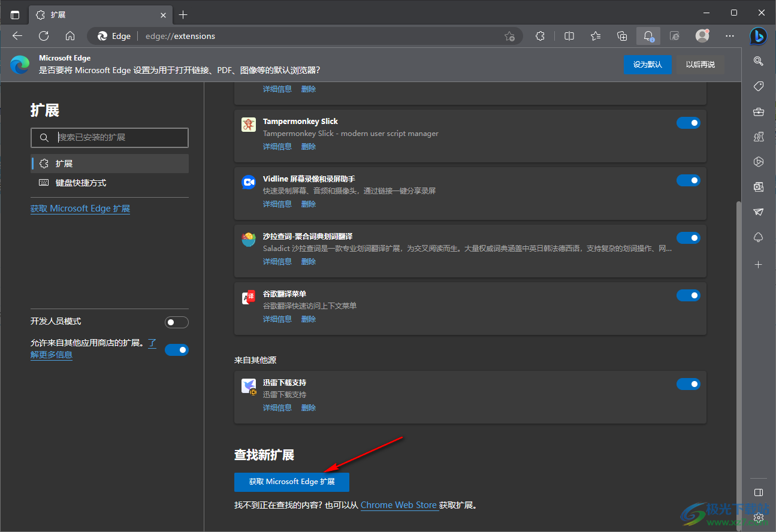
Task: Go back with the browser back arrow
Action: (17, 36)
